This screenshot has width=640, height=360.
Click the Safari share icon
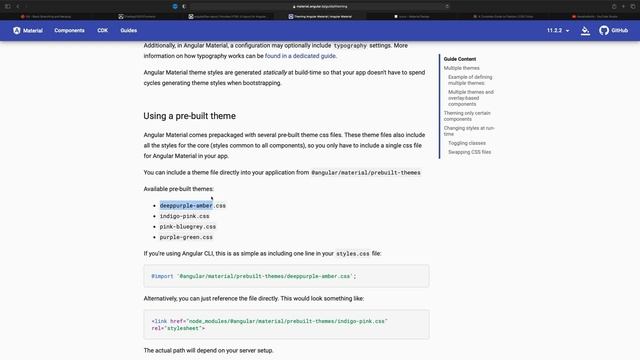pyautogui.click(x=613, y=6)
